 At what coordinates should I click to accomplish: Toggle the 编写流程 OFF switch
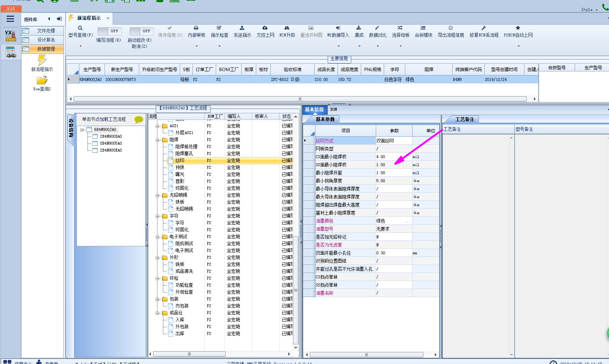109,31
